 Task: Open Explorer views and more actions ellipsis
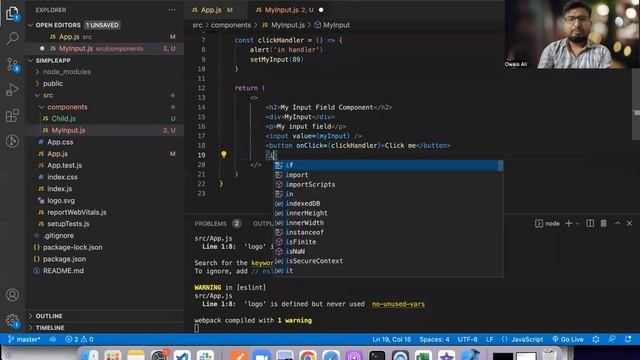[172, 10]
